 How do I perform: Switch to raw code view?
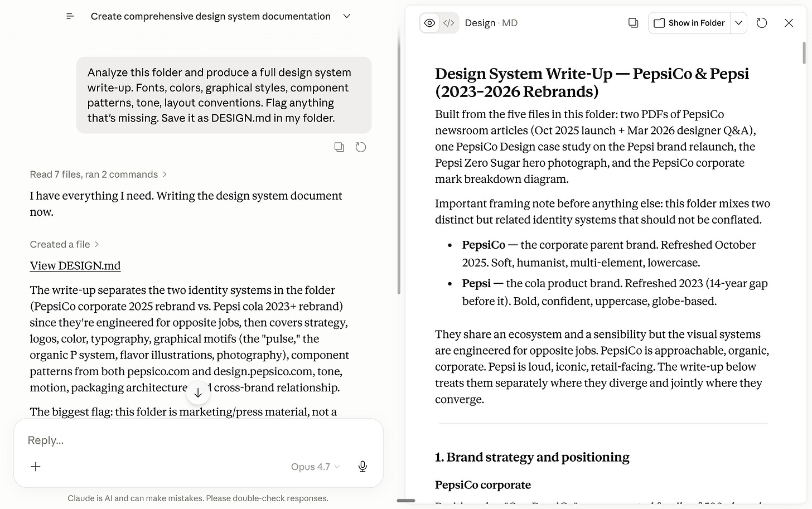449,23
